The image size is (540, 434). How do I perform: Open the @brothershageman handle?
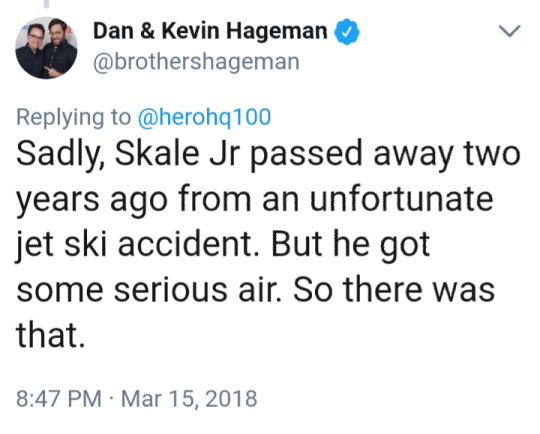tap(196, 62)
